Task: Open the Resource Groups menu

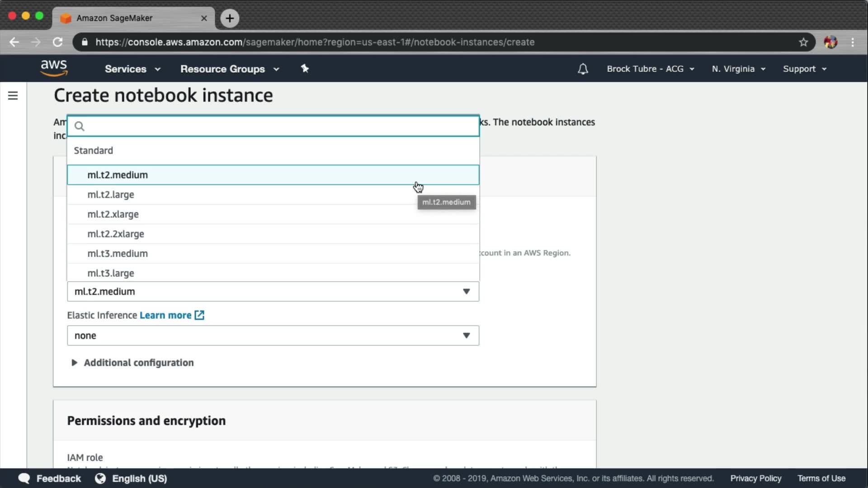Action: tap(230, 69)
